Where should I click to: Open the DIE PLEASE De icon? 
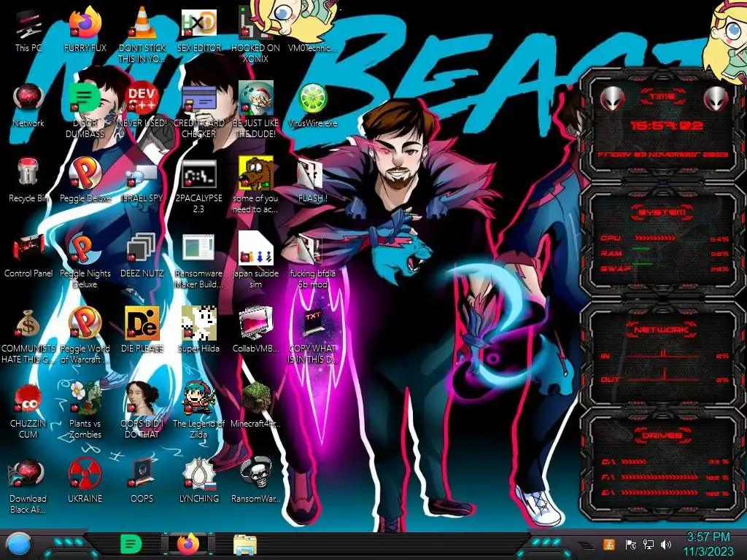point(142,330)
